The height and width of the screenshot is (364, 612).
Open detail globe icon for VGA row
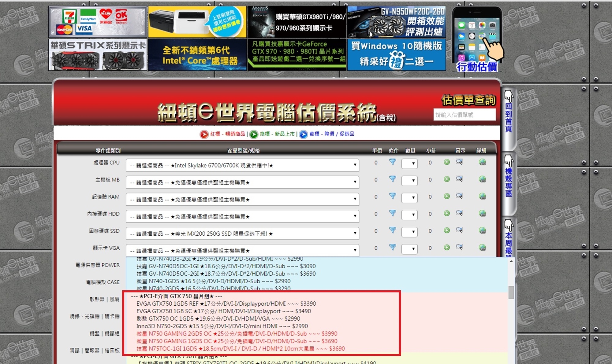[482, 248]
